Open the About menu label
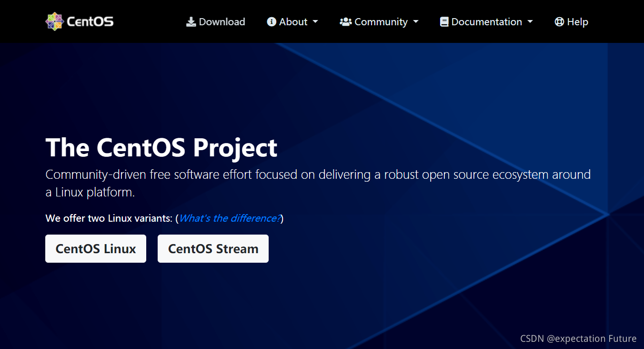Image resolution: width=644 pixels, height=349 pixels. pos(293,22)
